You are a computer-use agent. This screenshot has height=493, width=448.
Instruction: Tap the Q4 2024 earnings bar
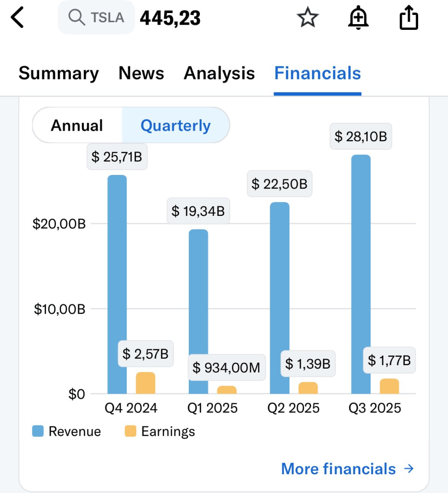coord(145,383)
